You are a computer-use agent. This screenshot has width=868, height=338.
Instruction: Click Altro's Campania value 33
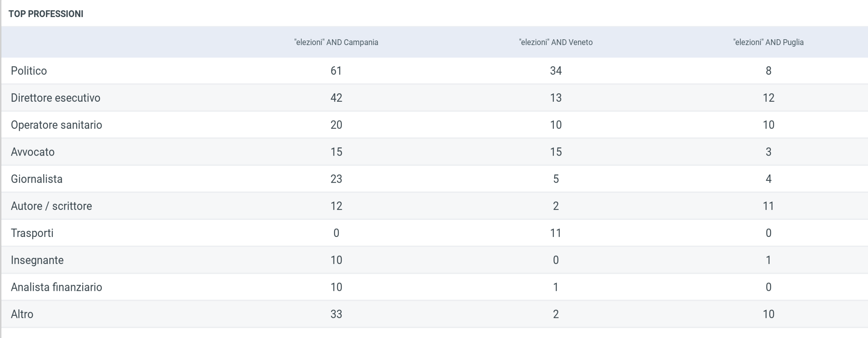click(336, 314)
